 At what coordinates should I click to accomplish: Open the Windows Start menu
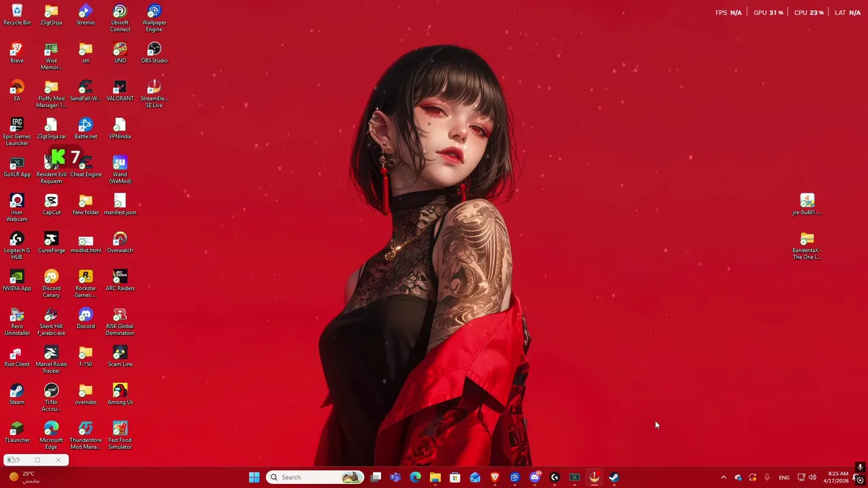254,477
